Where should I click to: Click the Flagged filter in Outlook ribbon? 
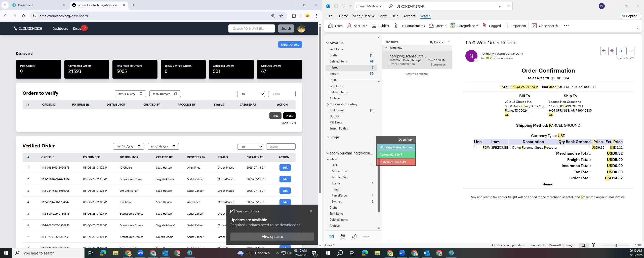pos(492,26)
